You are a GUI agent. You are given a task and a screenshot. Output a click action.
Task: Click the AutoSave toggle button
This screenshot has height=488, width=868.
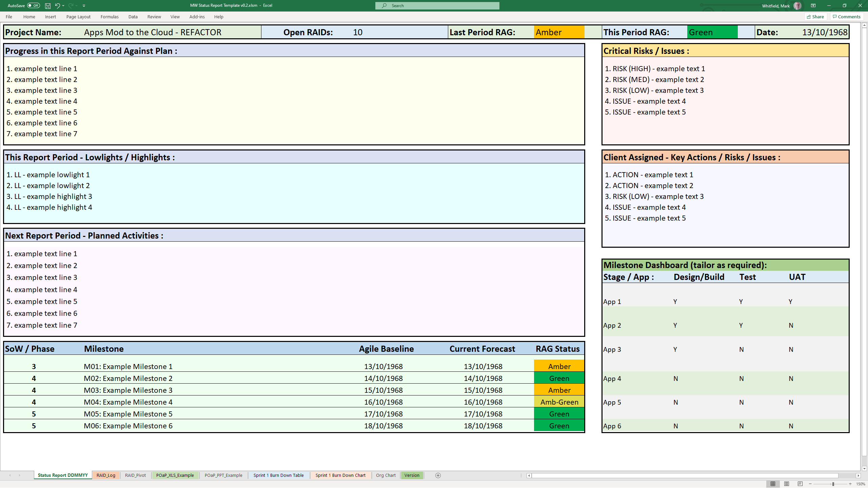(32, 5)
